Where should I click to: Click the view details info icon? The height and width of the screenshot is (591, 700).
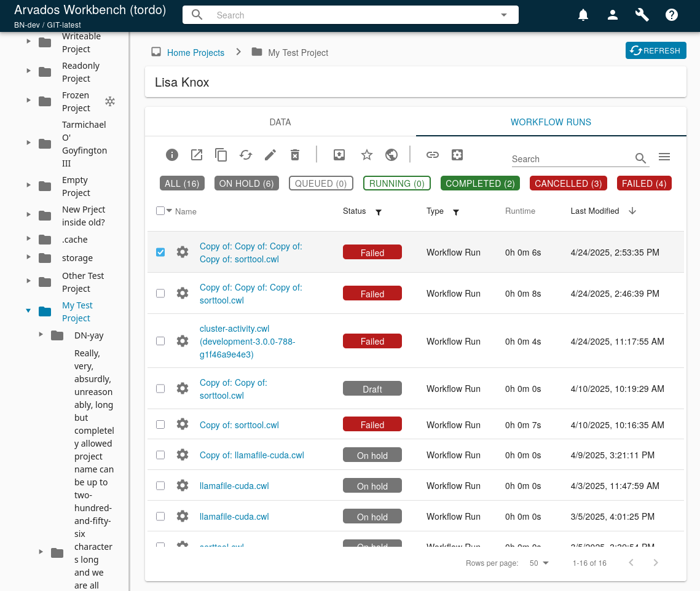pos(172,155)
